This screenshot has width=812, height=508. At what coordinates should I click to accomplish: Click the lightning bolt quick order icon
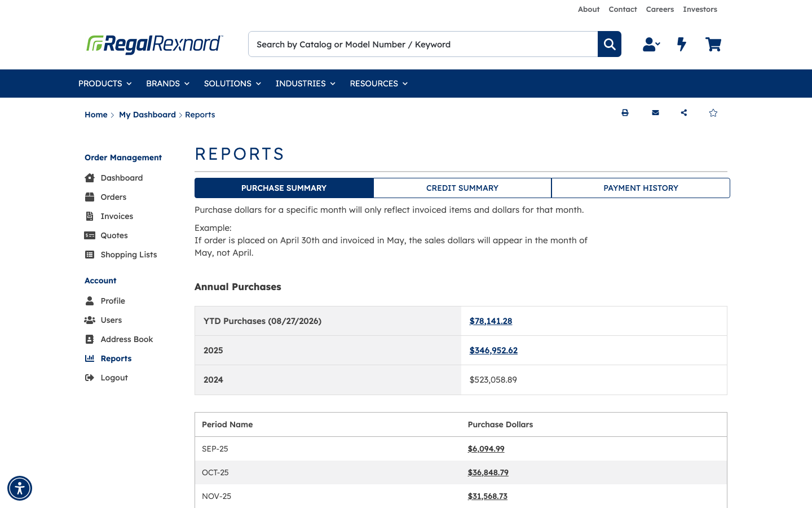682,44
